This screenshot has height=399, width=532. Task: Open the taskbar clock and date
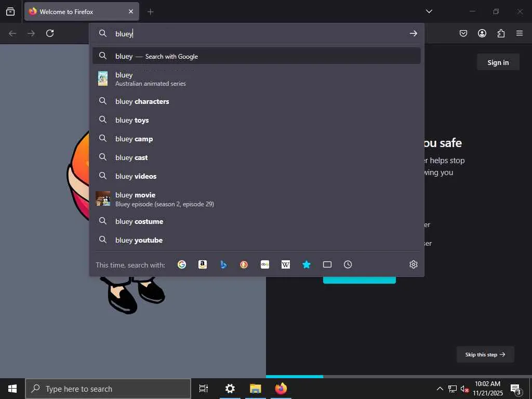click(x=487, y=389)
